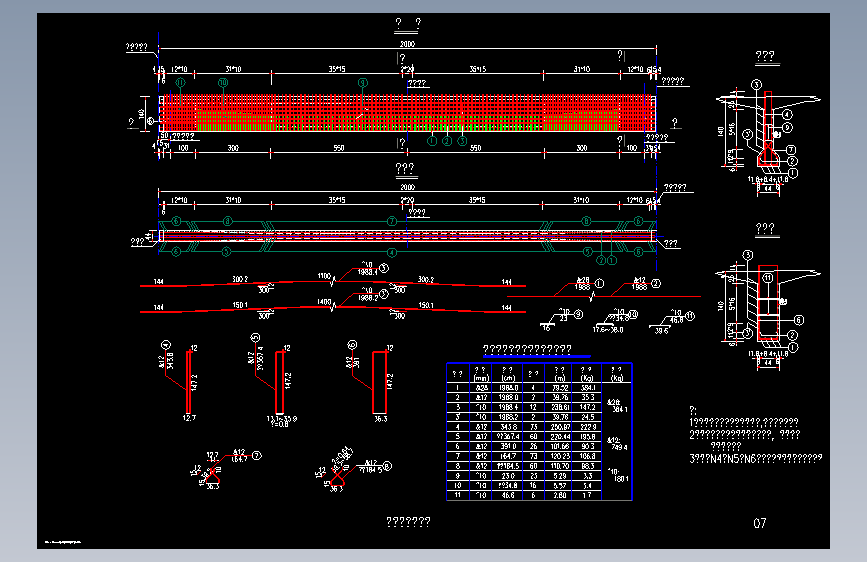Click length cell "391.0" in table row 6
This screenshot has height=562, width=867.
pyautogui.click(x=508, y=446)
